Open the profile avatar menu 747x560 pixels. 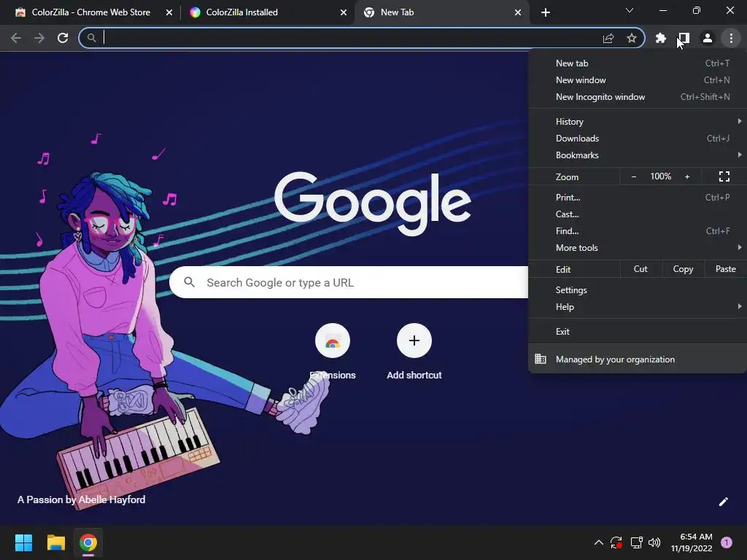[x=708, y=38]
